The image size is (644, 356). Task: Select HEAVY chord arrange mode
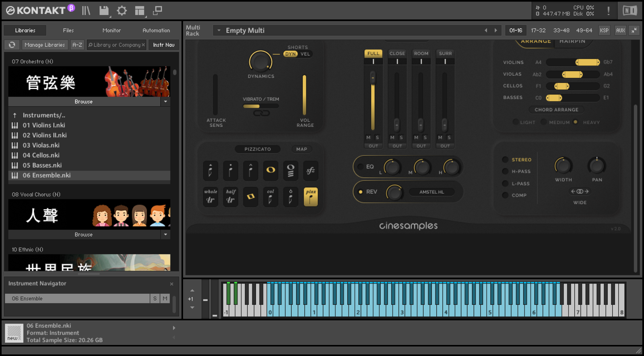(x=575, y=122)
